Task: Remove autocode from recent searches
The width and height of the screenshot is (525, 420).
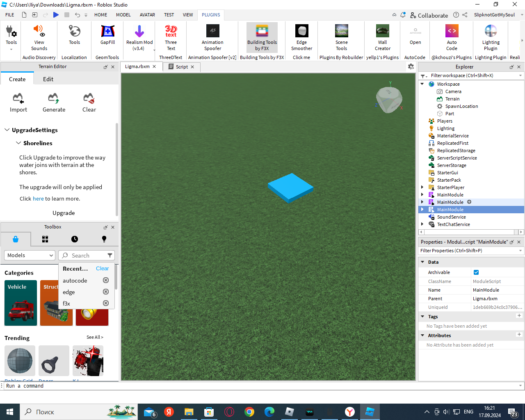Action: pos(106,280)
